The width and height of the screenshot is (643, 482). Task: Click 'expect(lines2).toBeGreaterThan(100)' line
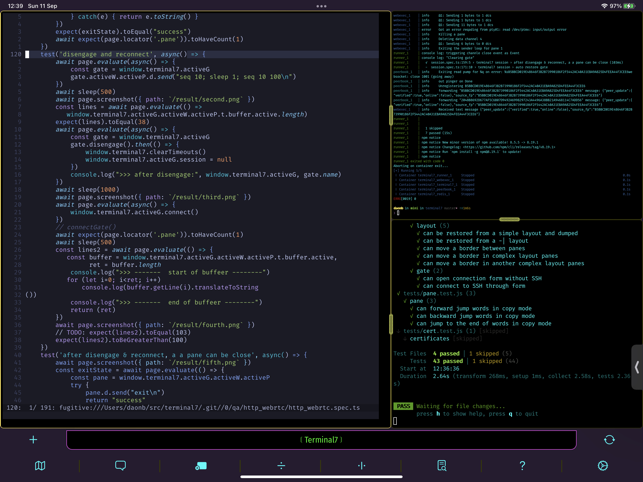pos(121,340)
